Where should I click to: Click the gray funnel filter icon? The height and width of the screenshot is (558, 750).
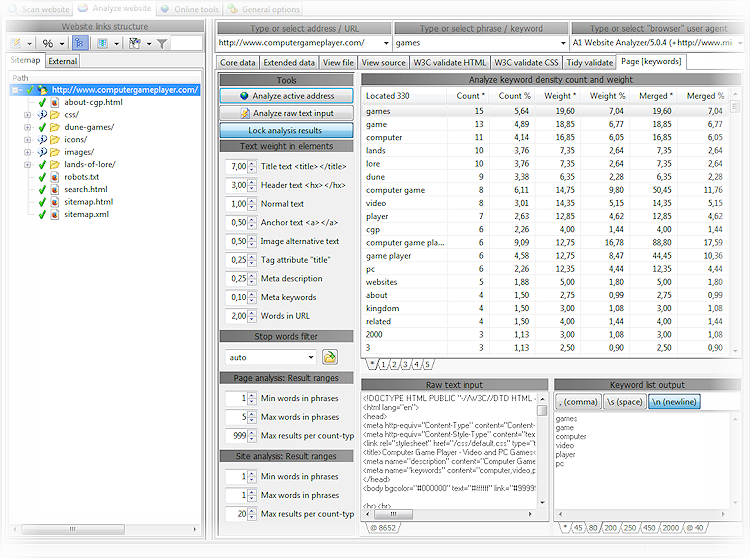(162, 44)
